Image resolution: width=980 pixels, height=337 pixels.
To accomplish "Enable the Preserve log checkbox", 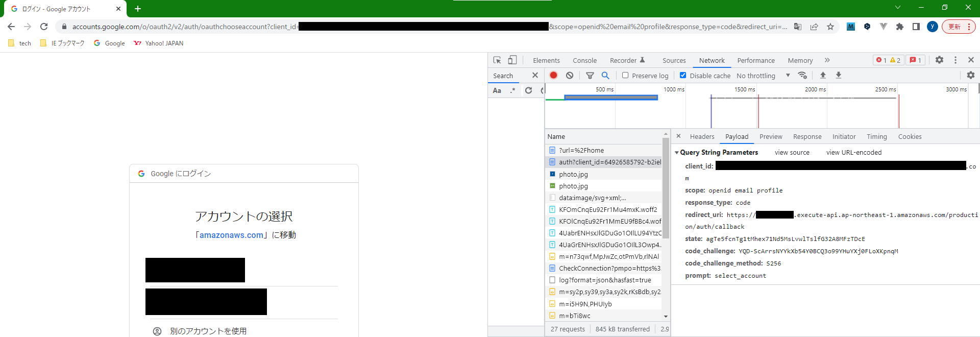I will point(625,75).
